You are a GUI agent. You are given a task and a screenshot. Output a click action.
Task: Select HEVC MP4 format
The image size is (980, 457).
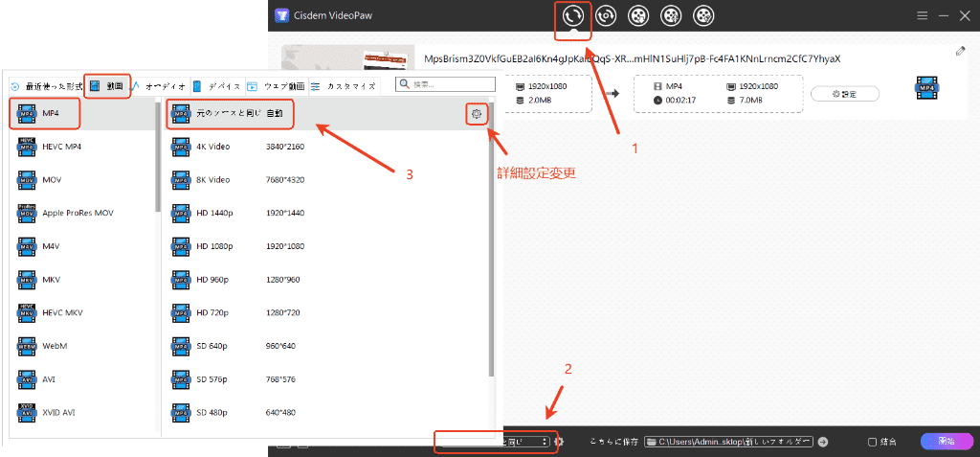(81, 147)
